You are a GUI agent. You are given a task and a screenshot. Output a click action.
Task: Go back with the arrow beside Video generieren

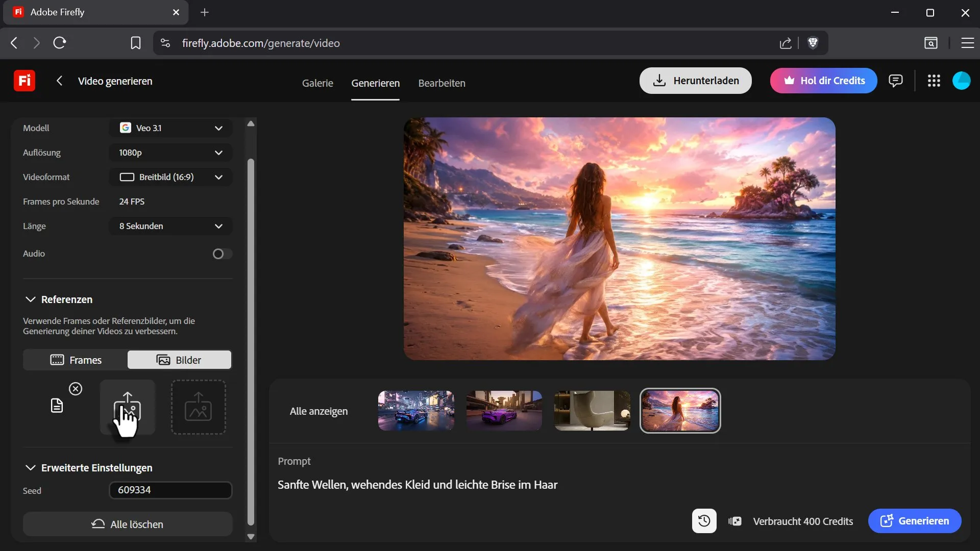pos(59,81)
